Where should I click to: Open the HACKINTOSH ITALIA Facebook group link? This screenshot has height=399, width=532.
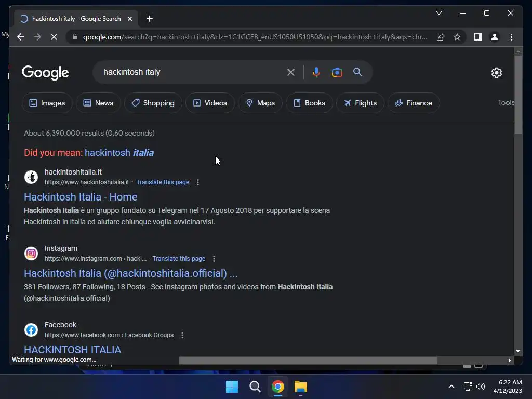72,350
